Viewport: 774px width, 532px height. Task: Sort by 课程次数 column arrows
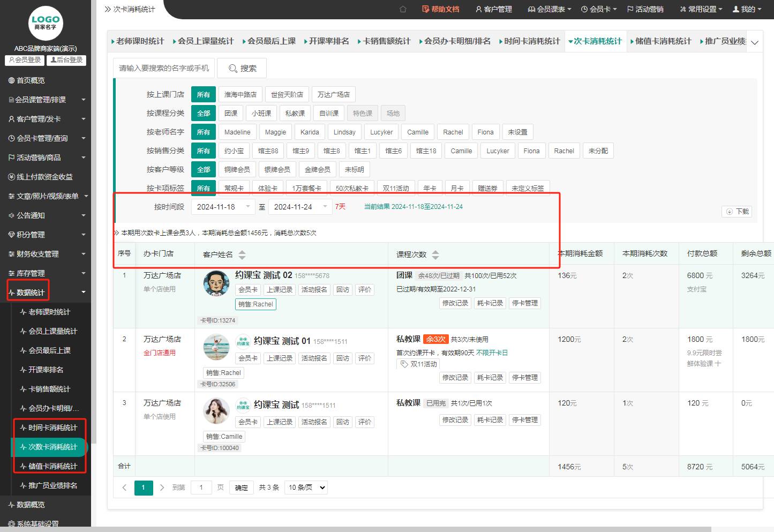[435, 254]
